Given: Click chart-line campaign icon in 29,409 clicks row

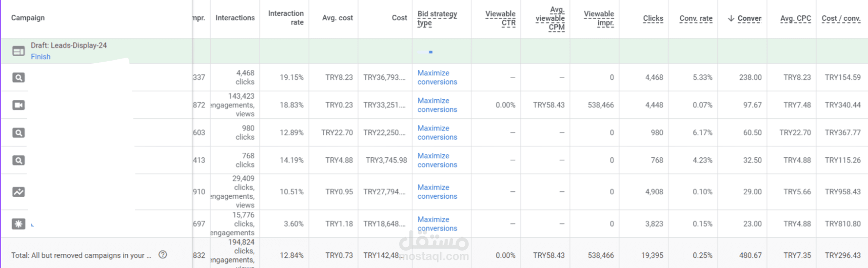Looking at the screenshot, I should [x=19, y=192].
